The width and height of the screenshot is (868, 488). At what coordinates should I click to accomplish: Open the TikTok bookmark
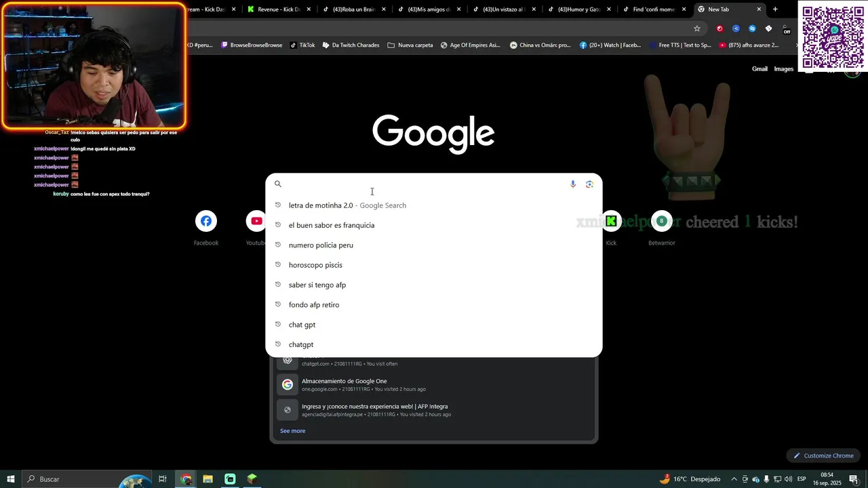tap(302, 45)
